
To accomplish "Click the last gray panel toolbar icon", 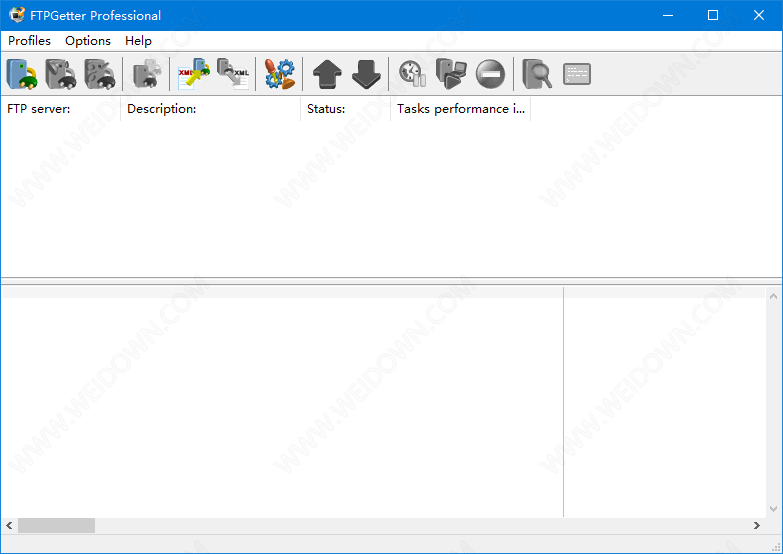I will 577,74.
